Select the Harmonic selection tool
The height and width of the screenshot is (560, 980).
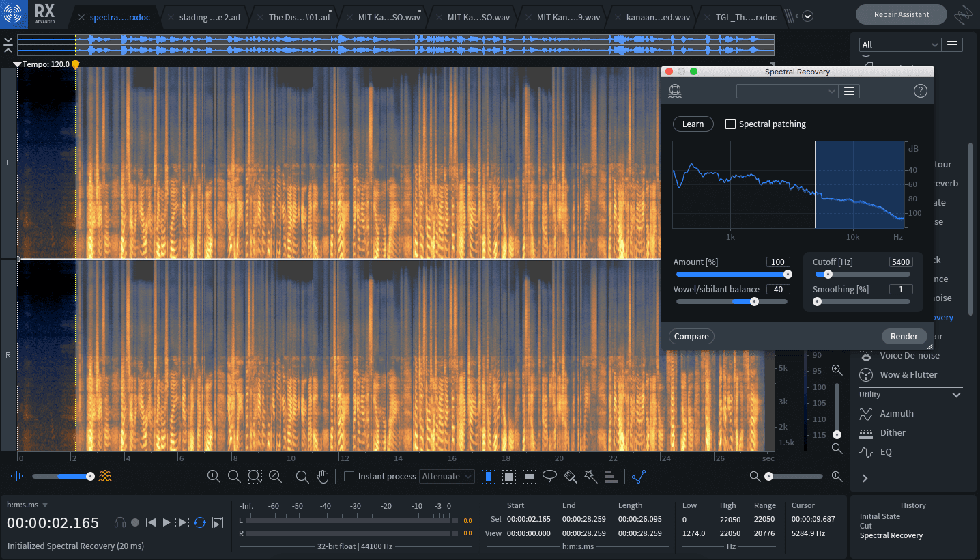pyautogui.click(x=611, y=477)
